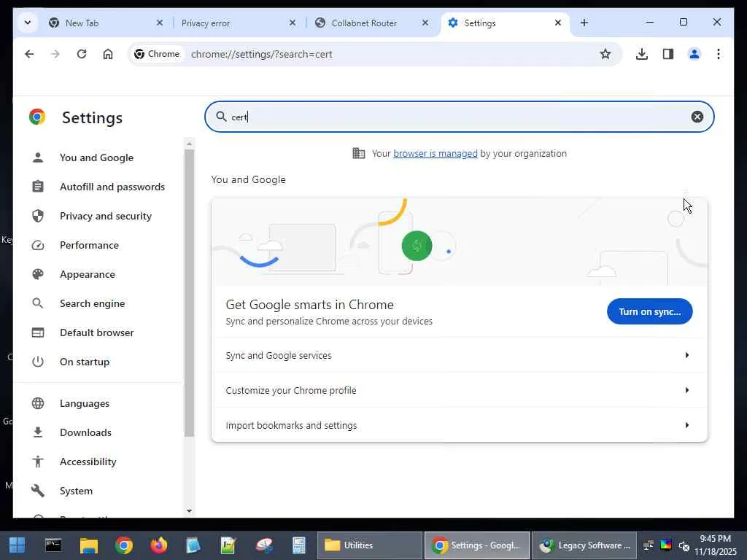
Task: Click the forward navigation arrow
Action: pos(55,54)
